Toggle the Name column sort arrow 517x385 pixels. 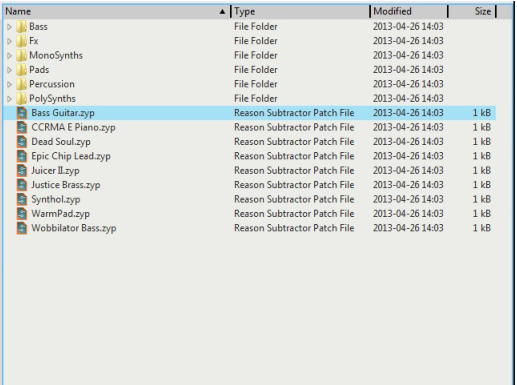pyautogui.click(x=222, y=12)
